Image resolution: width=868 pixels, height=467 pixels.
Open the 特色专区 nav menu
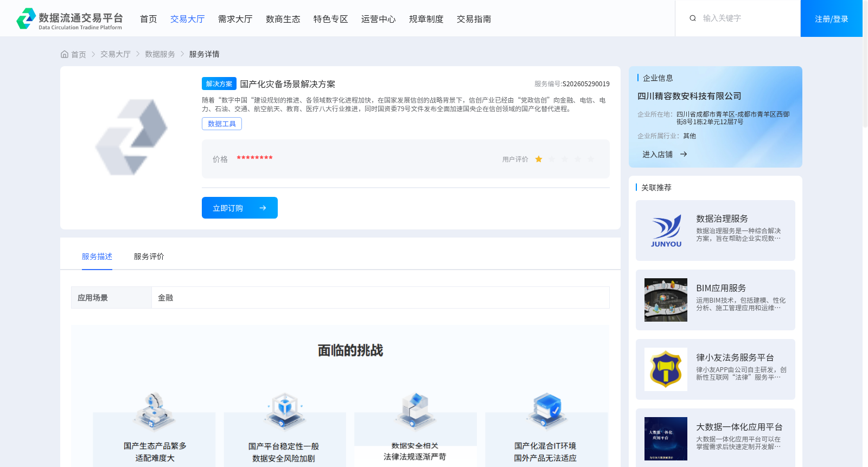click(x=331, y=19)
